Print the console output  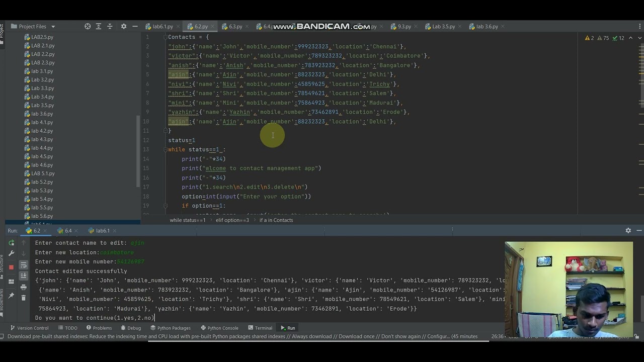(x=24, y=287)
